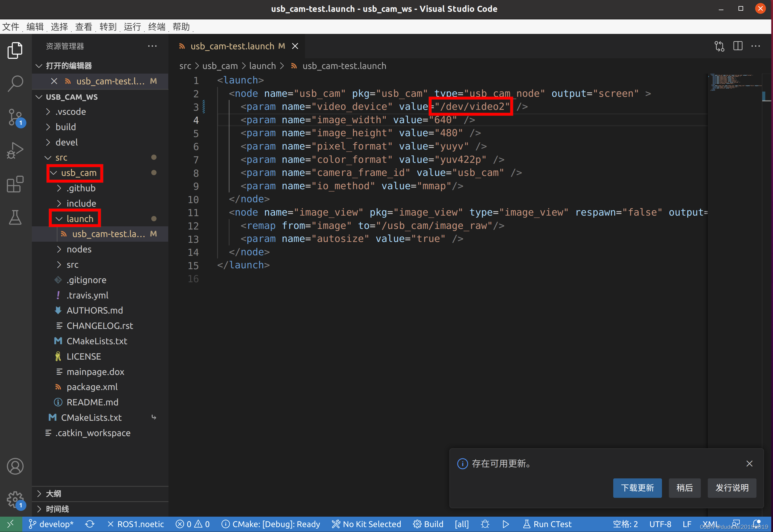Synchronize changes icon in status bar
The height and width of the screenshot is (532, 773).
90,524
